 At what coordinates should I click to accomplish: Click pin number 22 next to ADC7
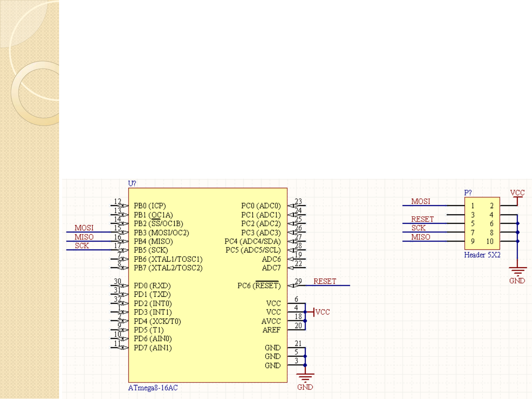298,264
